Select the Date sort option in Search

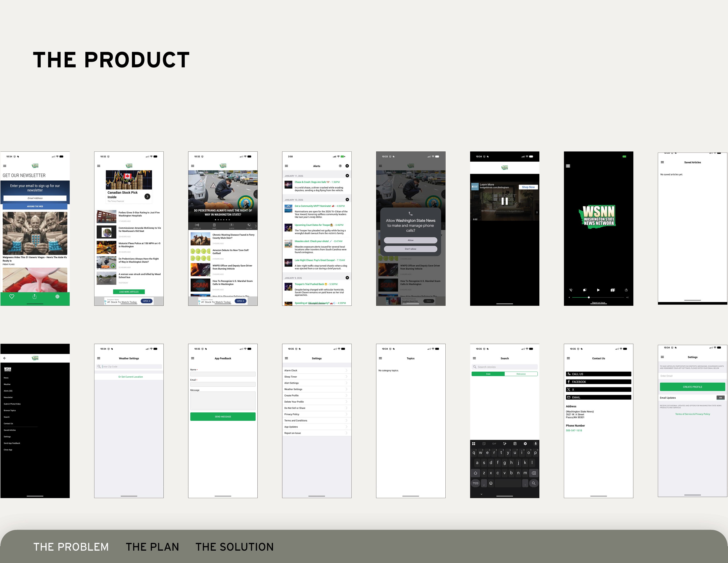click(x=488, y=374)
